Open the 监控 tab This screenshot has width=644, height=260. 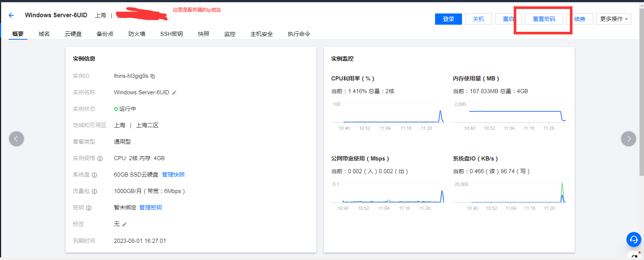[x=230, y=34]
